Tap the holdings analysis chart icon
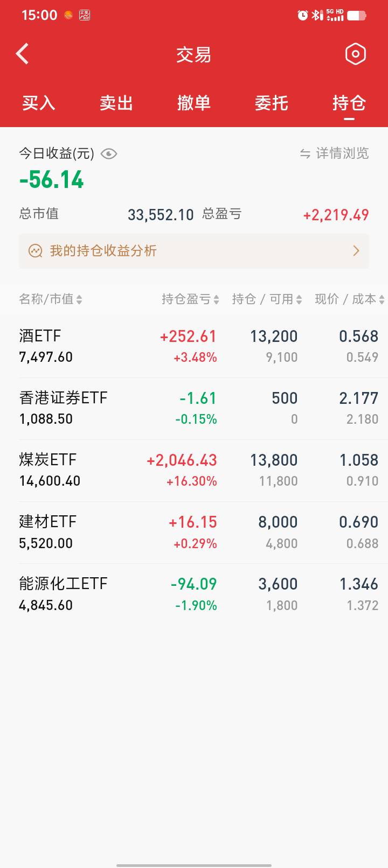Viewport: 388px width, 868px height. (x=36, y=251)
